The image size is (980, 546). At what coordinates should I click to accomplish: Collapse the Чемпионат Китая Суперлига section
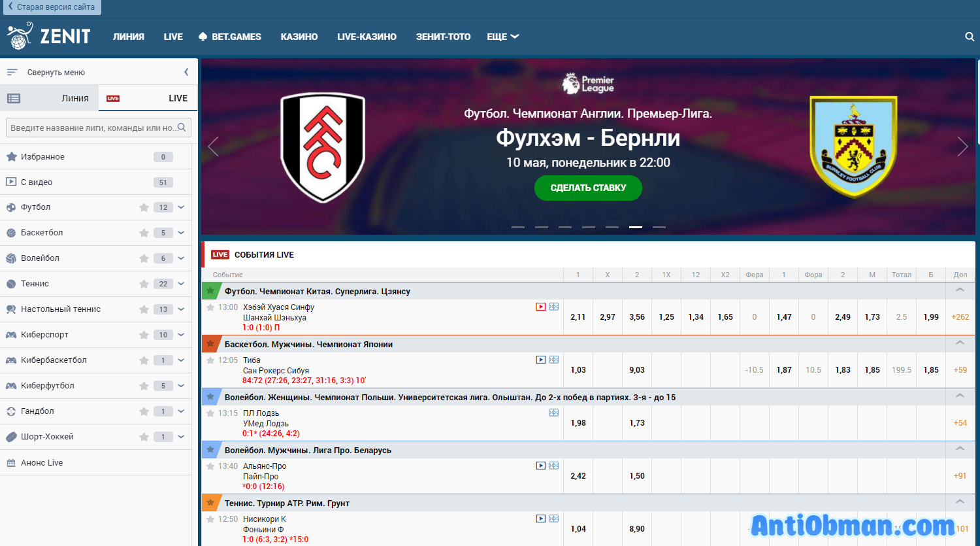(x=960, y=290)
